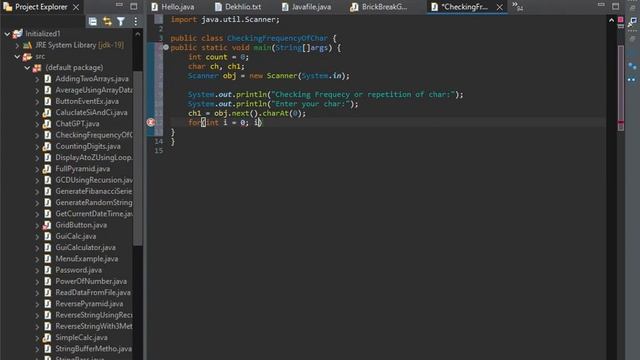Open the Project Explorer filter icon
Screen dimensions: 640x360
click(121, 21)
